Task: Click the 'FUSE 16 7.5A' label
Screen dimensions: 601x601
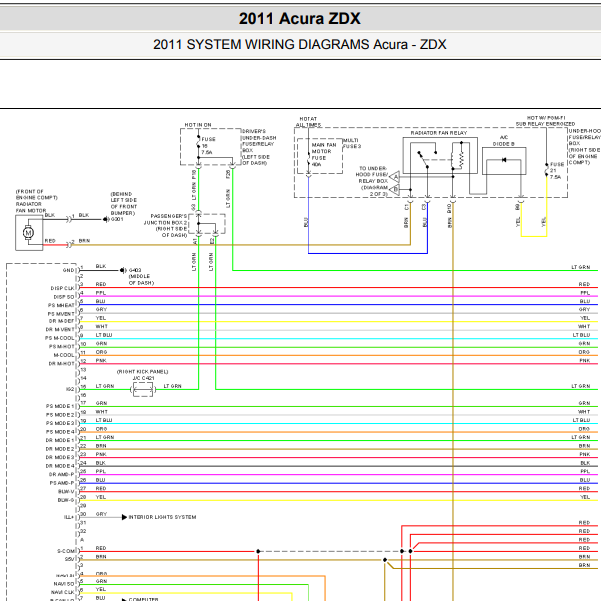Action: (x=208, y=146)
